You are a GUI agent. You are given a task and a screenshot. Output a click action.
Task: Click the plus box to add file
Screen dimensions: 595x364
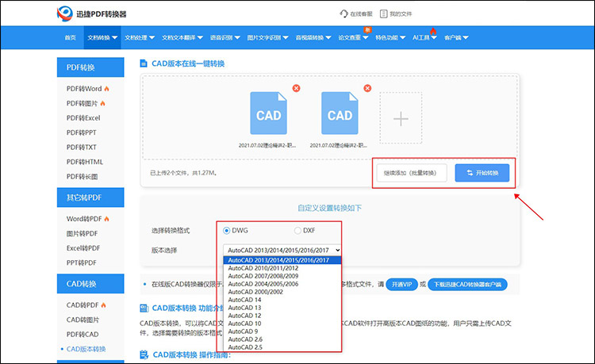tap(401, 118)
